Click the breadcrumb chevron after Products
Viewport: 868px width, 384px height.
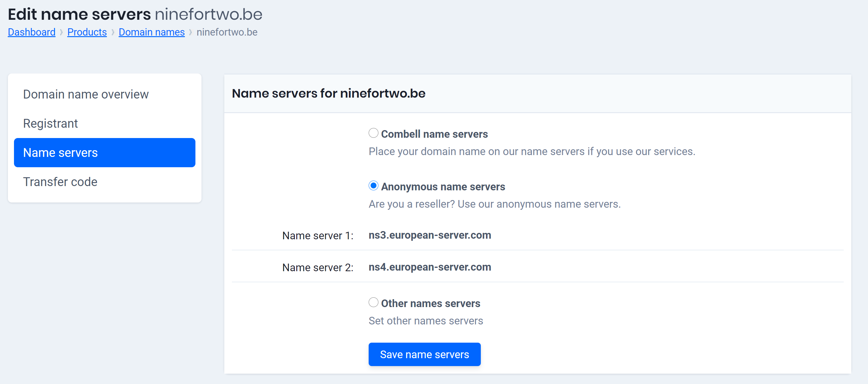[112, 32]
